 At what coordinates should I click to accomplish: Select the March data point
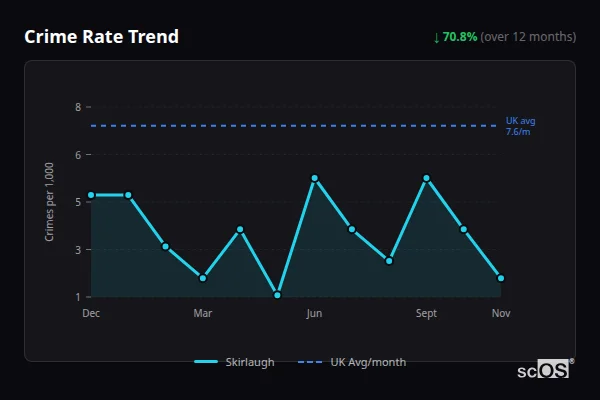pyautogui.click(x=203, y=278)
